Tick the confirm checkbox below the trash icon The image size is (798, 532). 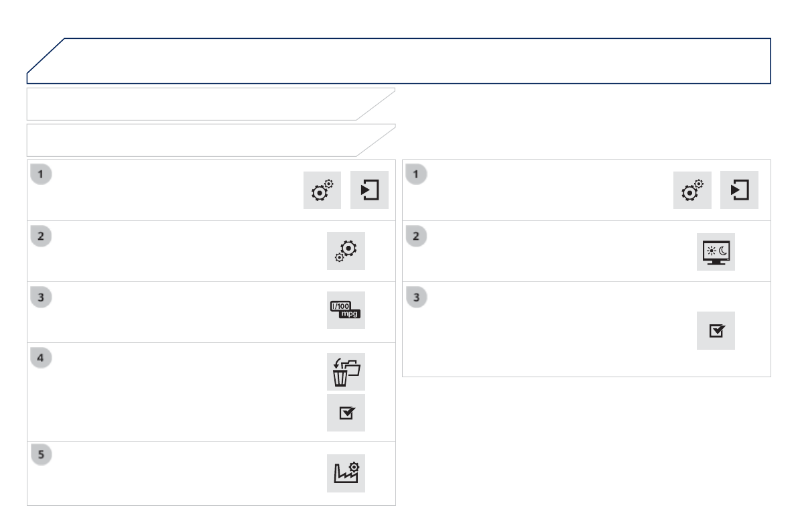click(x=346, y=413)
